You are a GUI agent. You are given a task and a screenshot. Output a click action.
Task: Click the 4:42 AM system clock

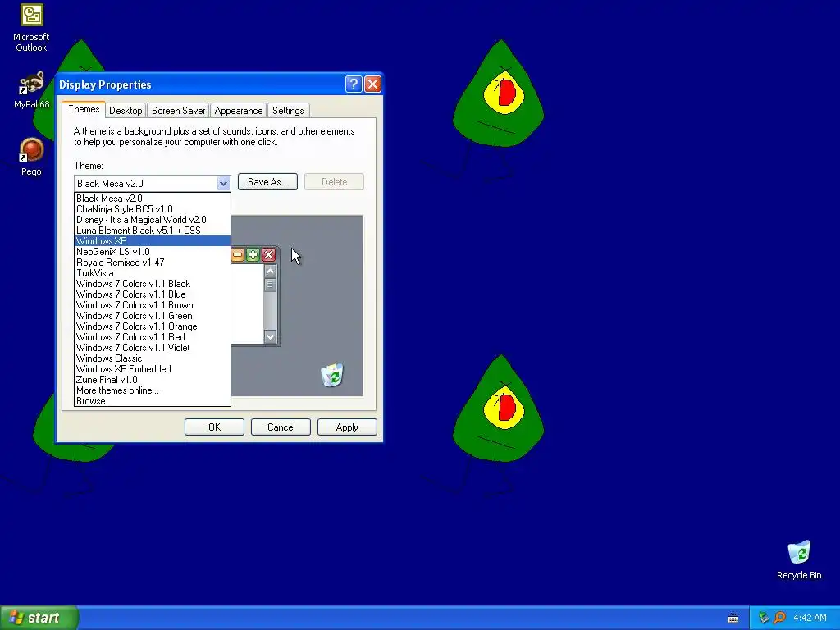coord(810,618)
